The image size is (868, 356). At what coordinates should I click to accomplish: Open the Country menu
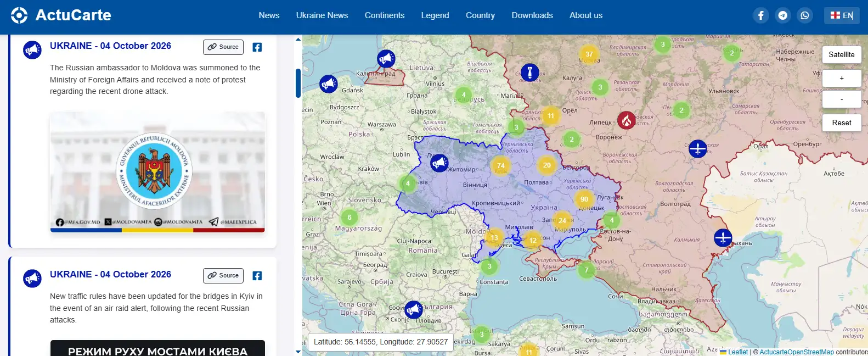480,15
